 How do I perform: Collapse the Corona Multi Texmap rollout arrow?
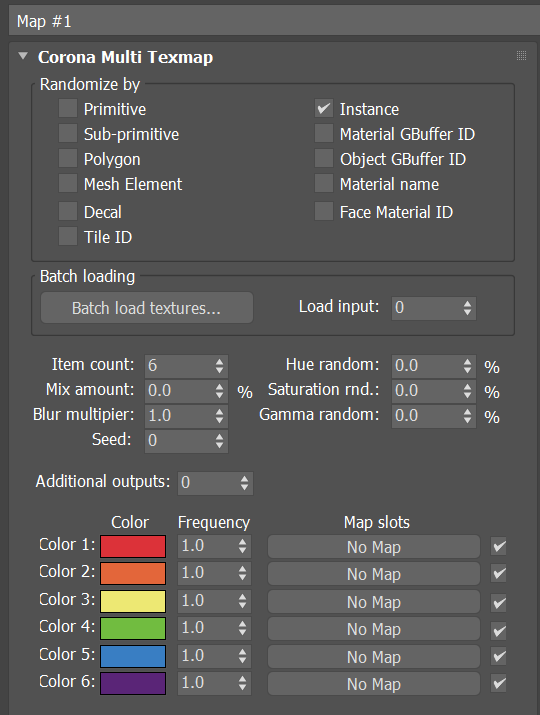point(23,56)
